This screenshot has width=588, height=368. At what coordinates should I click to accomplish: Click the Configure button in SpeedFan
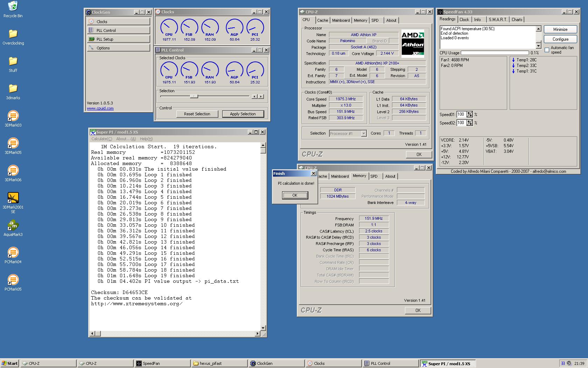tap(560, 39)
